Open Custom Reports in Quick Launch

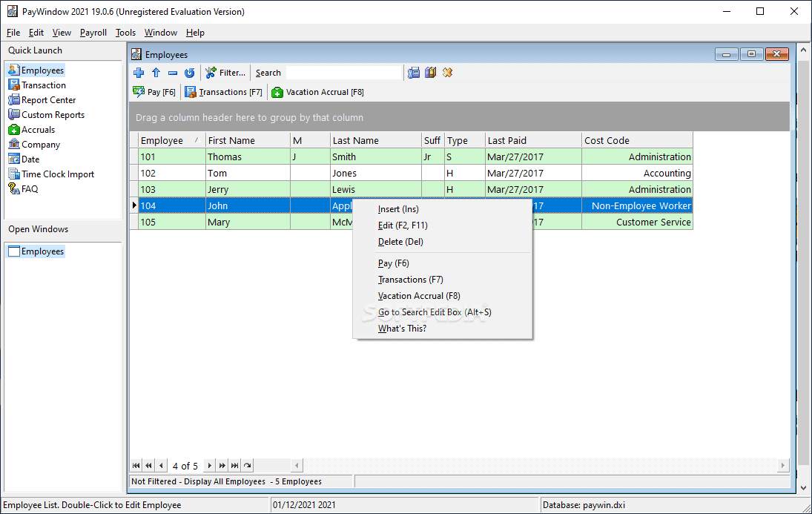(47, 115)
